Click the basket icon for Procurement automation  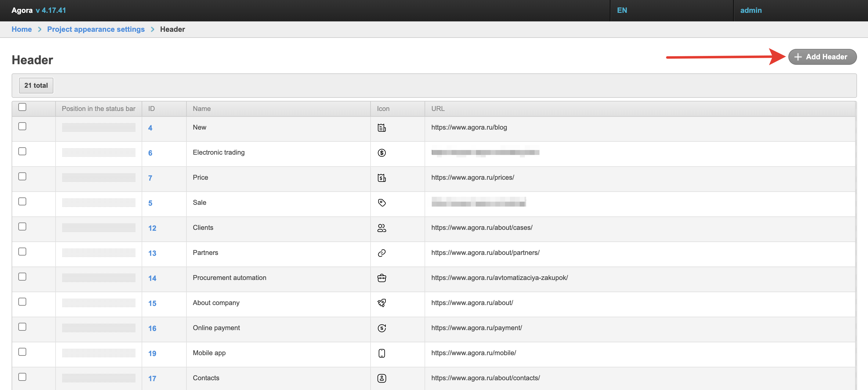382,278
